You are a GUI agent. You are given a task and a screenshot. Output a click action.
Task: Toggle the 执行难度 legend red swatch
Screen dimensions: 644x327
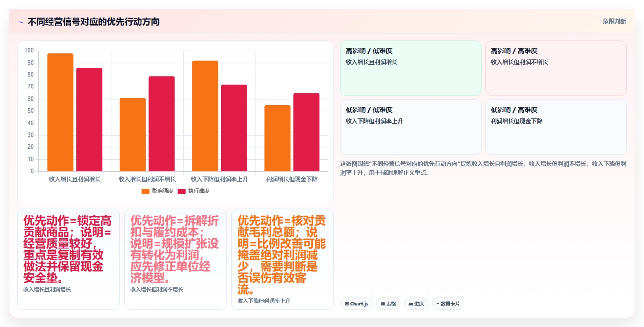click(182, 191)
